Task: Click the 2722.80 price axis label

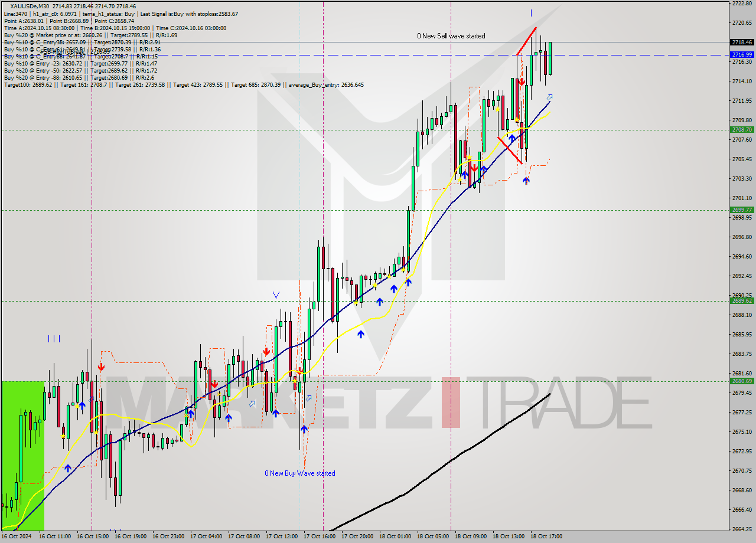Action: [x=741, y=4]
